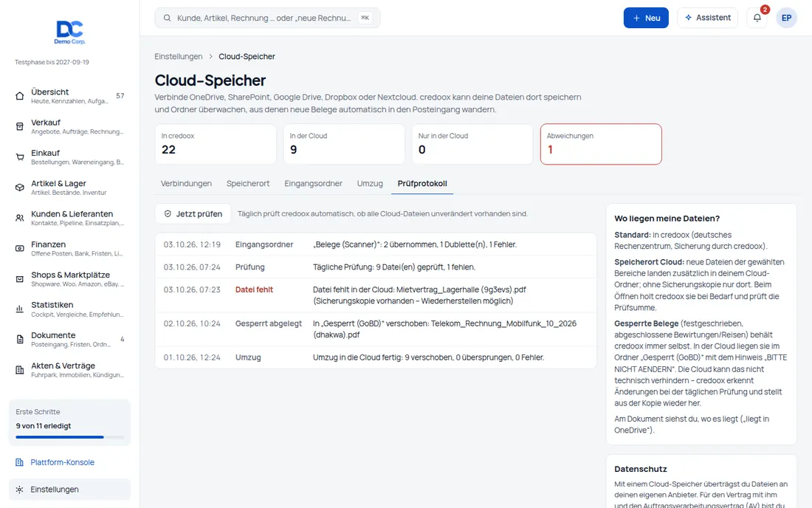This screenshot has width=812, height=508.
Task: Click the In der Cloud summary card
Action: [x=344, y=144]
